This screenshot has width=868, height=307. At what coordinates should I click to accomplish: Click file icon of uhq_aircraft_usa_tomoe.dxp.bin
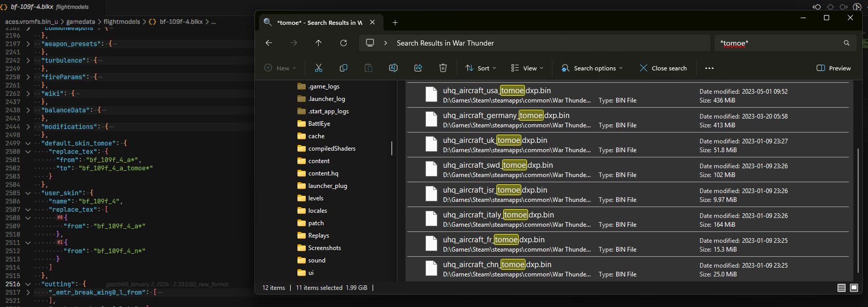[431, 94]
